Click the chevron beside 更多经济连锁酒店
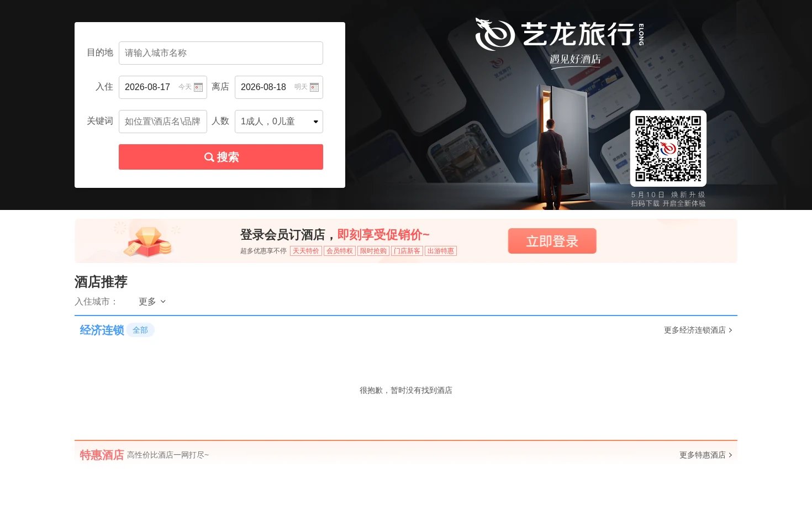Screen dimensions: 812x510 click(730, 330)
